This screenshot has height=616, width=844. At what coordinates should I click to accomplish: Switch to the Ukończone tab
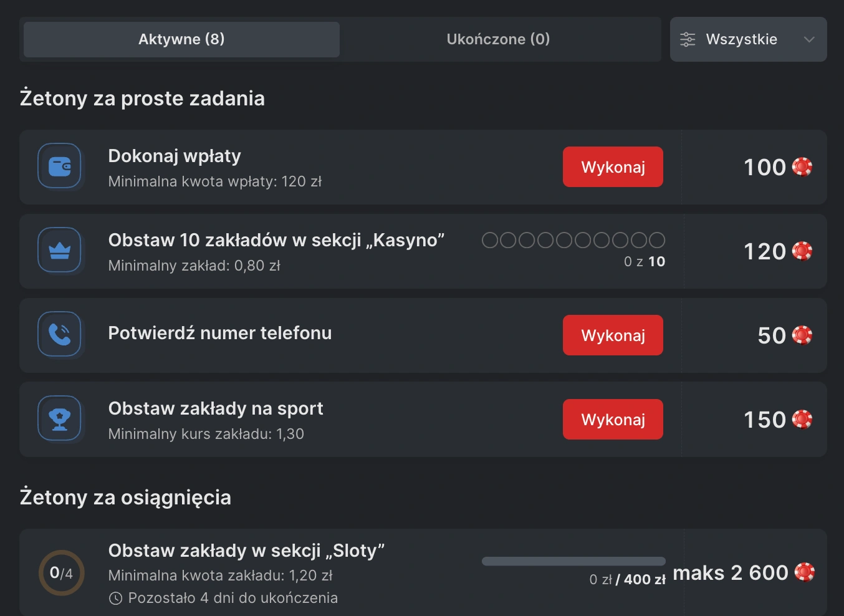pos(498,39)
